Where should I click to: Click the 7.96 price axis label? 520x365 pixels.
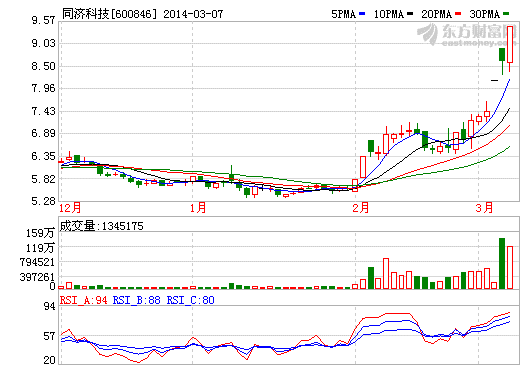click(x=43, y=88)
